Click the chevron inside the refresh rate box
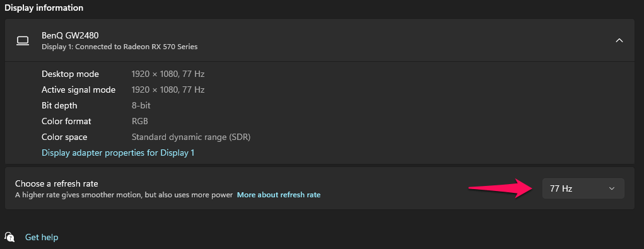This screenshot has width=644, height=249. click(x=612, y=188)
